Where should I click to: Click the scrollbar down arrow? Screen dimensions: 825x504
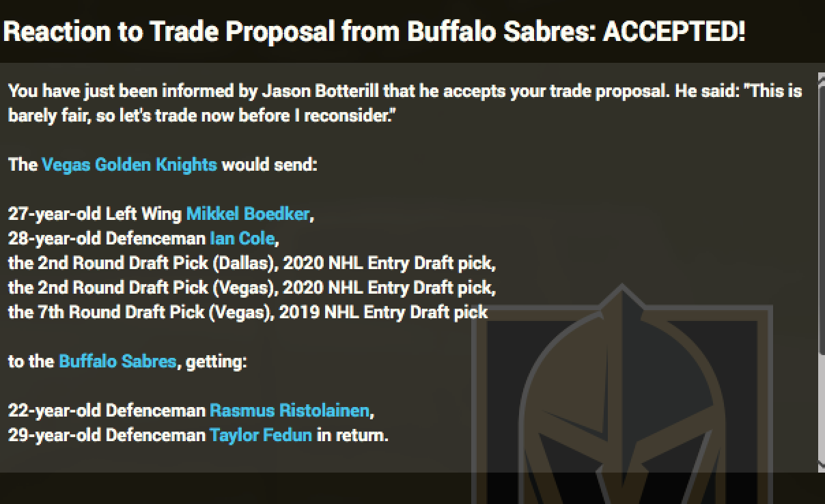pos(821,466)
